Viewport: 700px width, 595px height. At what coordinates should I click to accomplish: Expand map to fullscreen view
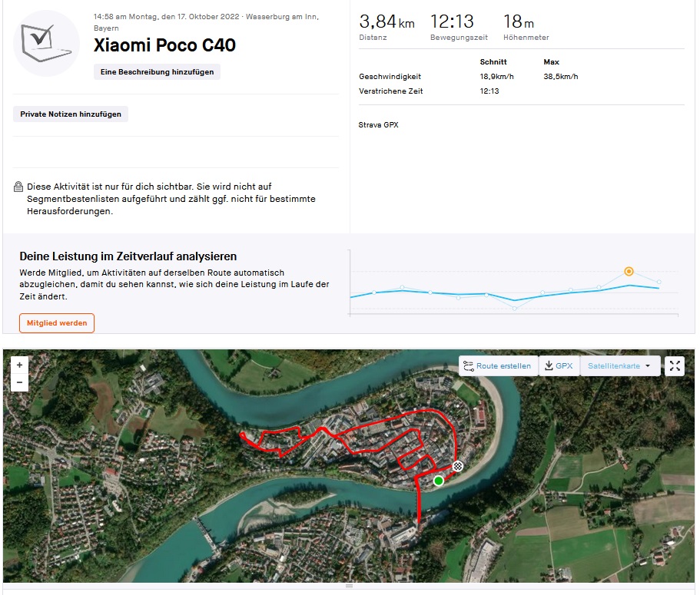coord(675,366)
